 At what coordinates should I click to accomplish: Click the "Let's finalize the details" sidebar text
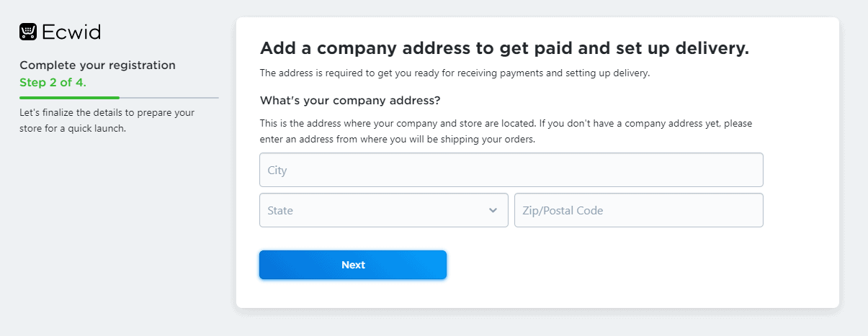pyautogui.click(x=107, y=121)
